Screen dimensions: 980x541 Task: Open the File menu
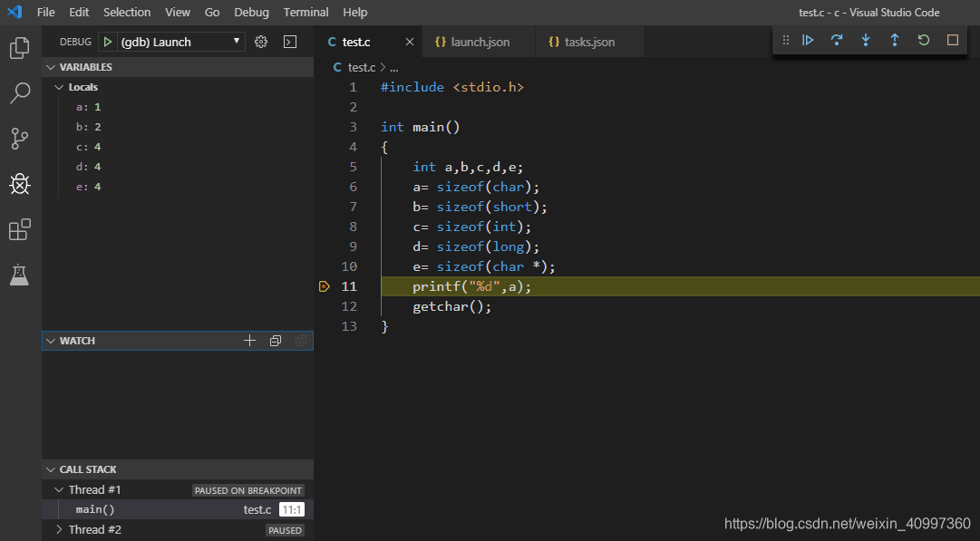(x=45, y=12)
